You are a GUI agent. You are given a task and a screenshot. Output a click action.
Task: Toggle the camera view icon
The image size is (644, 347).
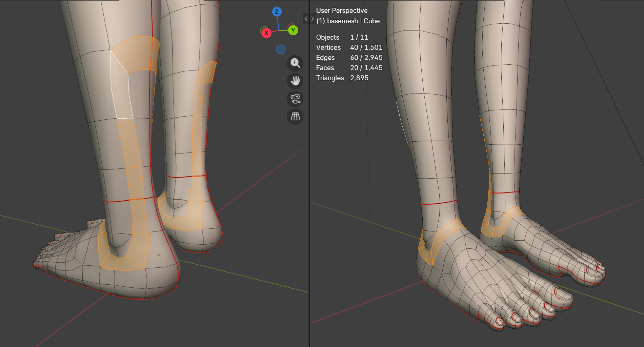(295, 99)
